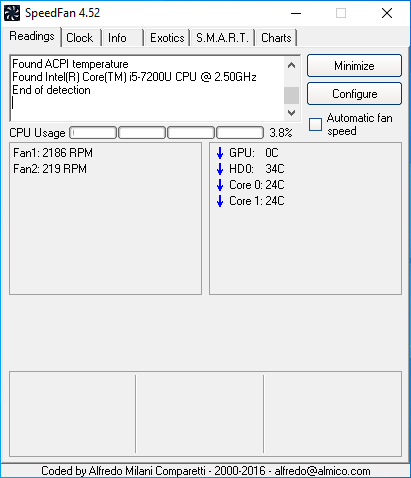Open the S.M.A.R.T. tab
Image resolution: width=411 pixels, height=478 pixels.
[222, 38]
